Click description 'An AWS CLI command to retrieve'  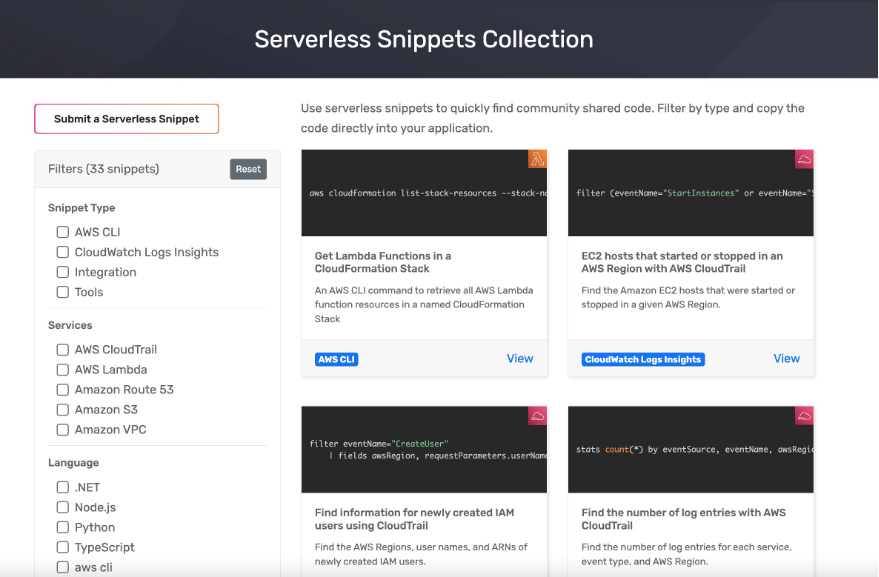pyautogui.click(x=424, y=304)
